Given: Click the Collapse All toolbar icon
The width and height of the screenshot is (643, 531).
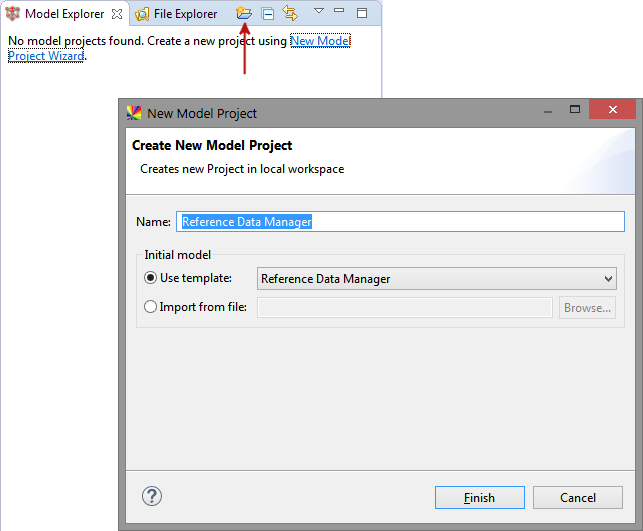Looking at the screenshot, I should pyautogui.click(x=268, y=14).
